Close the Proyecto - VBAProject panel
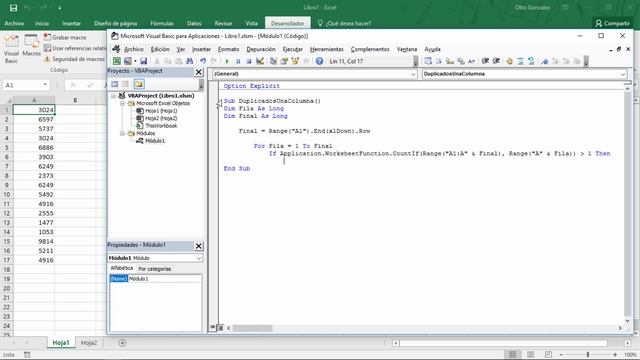The width and height of the screenshot is (640, 360). [x=198, y=72]
